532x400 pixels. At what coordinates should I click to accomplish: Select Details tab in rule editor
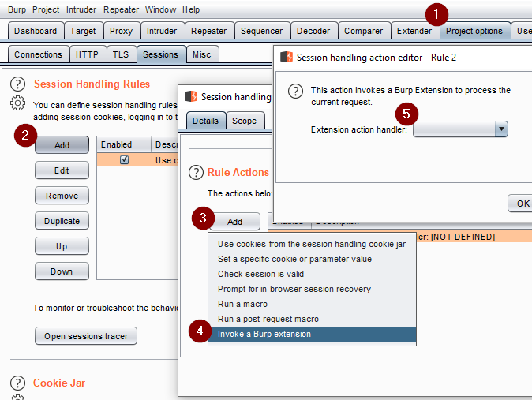tap(205, 121)
